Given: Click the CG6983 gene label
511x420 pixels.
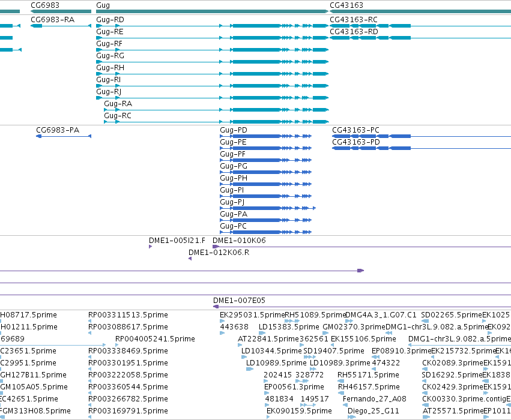Looking at the screenshot, I should pyautogui.click(x=45, y=5).
